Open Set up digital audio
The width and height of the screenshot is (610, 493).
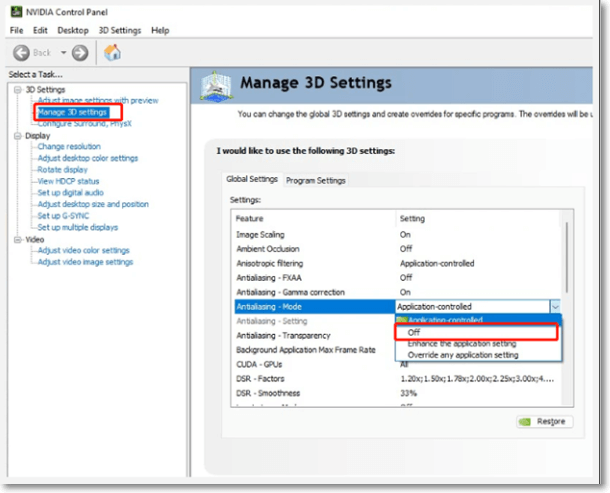[70, 193]
